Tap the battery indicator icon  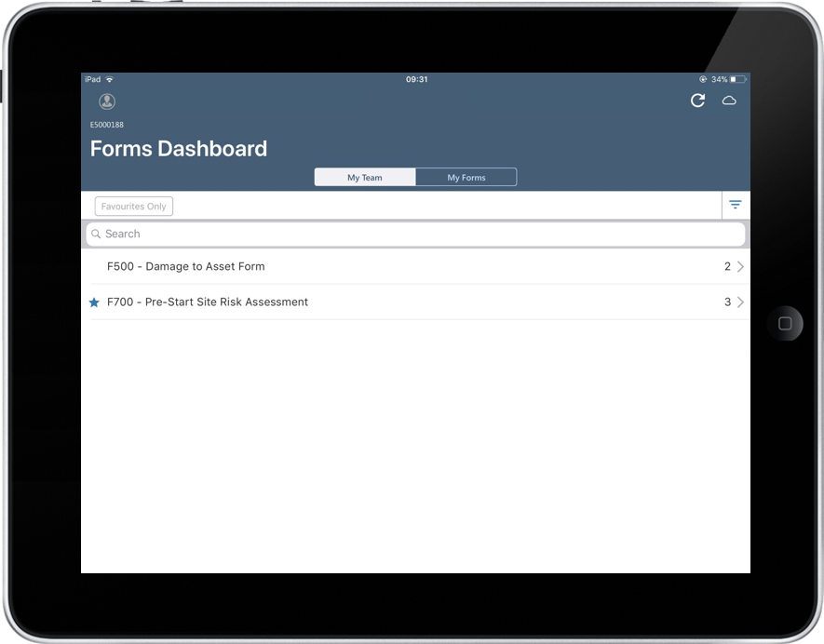[738, 80]
